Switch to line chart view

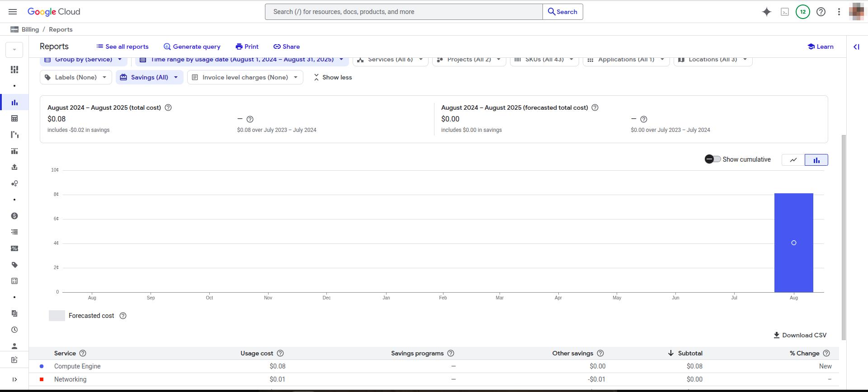point(793,160)
